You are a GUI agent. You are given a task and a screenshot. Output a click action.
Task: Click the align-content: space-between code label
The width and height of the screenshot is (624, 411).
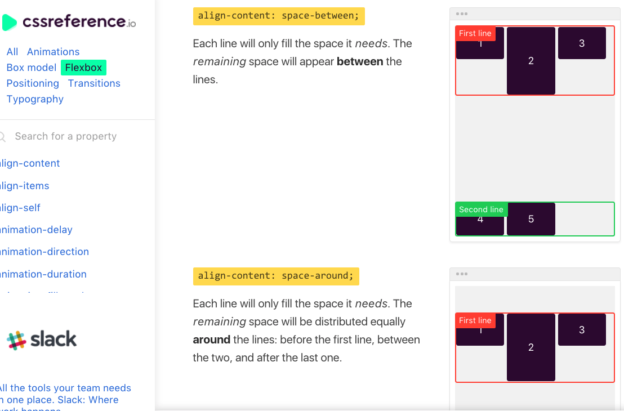pos(279,16)
